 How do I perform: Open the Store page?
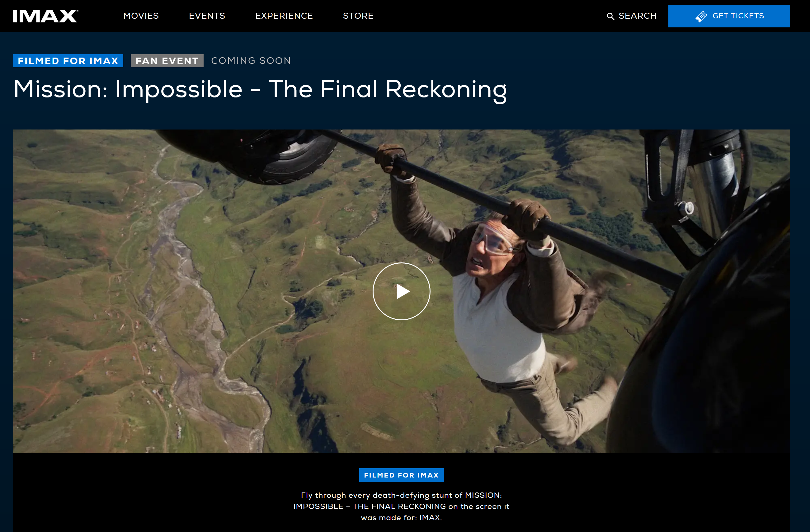click(358, 16)
